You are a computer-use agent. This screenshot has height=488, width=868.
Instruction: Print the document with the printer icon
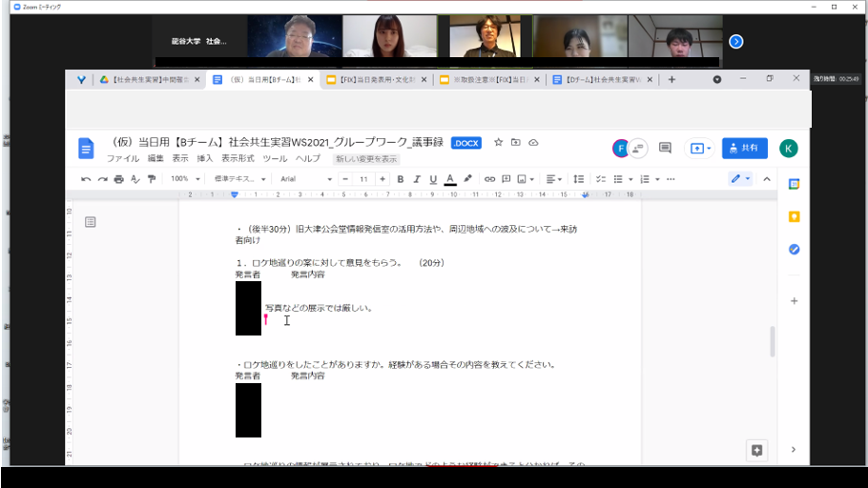pos(118,179)
